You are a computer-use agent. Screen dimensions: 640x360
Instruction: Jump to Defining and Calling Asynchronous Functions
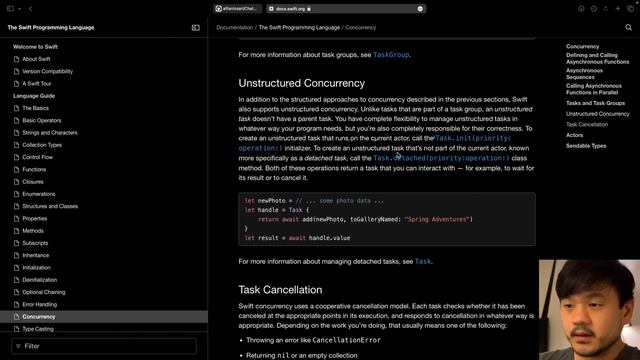[598, 59]
